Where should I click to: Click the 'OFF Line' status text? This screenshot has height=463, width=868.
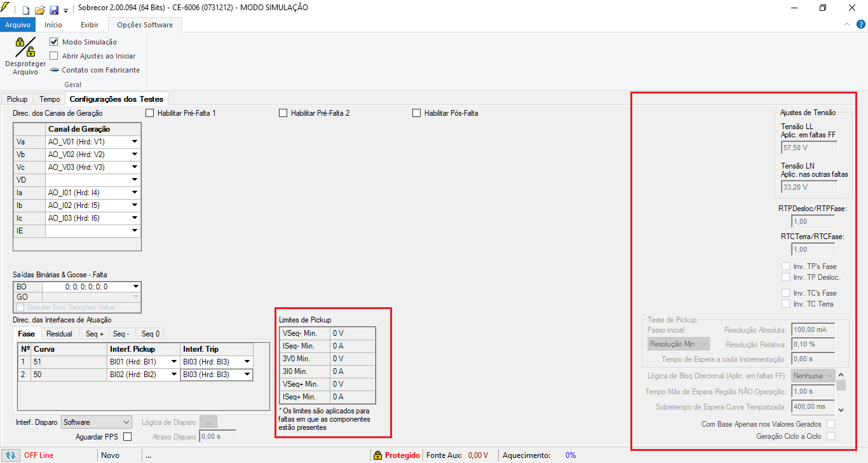39,455
